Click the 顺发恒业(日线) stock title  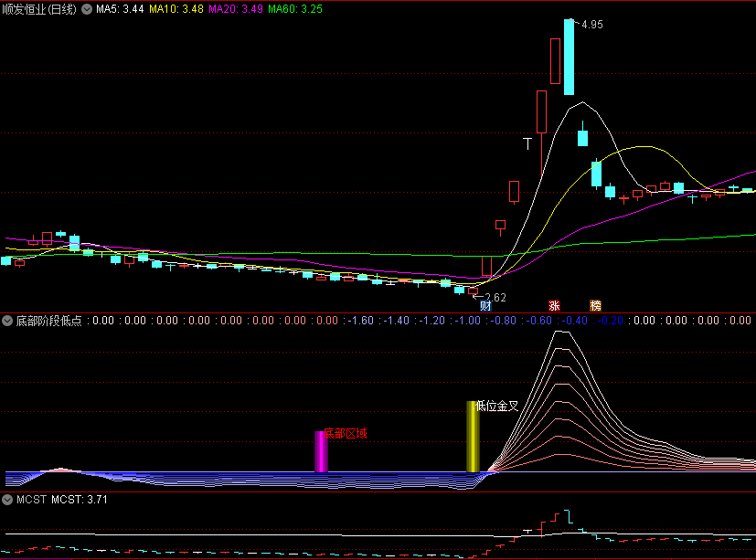pos(39,9)
